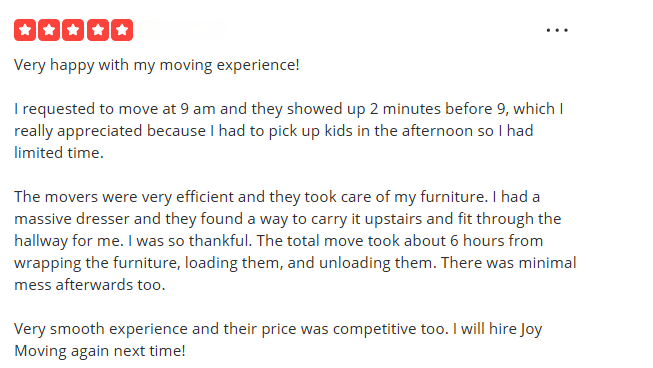Click the first star of the rating
Screen dimensions: 653x368
tap(25, 30)
